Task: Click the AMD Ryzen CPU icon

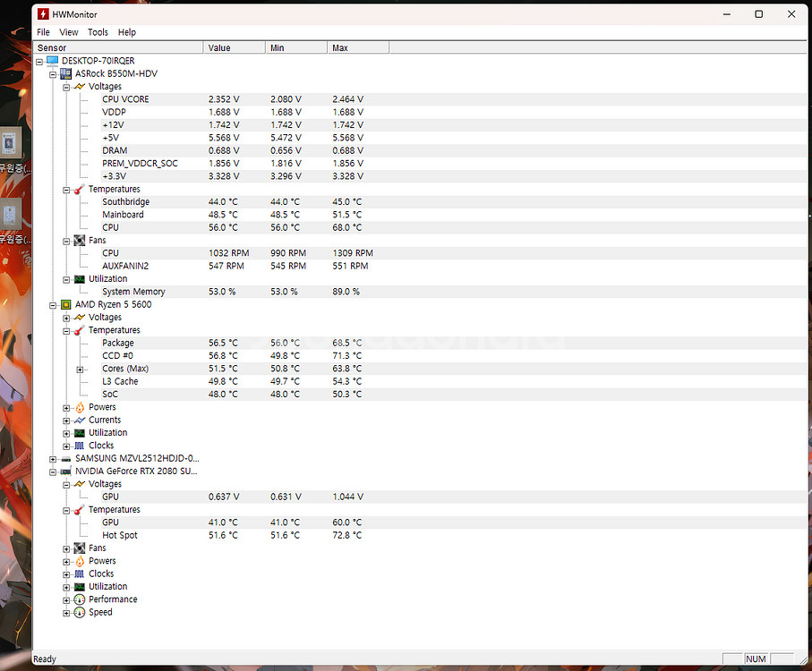Action: (65, 305)
